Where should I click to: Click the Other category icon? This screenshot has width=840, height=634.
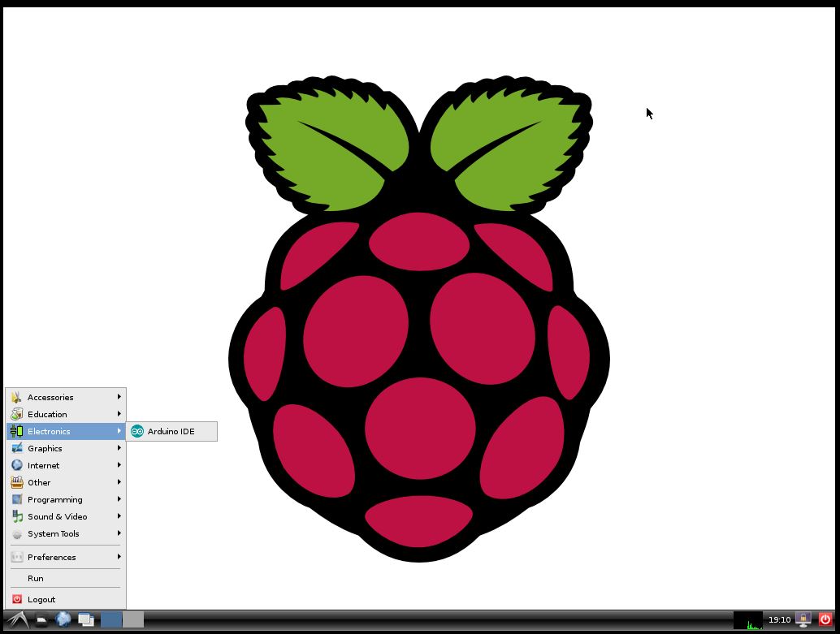point(17,482)
